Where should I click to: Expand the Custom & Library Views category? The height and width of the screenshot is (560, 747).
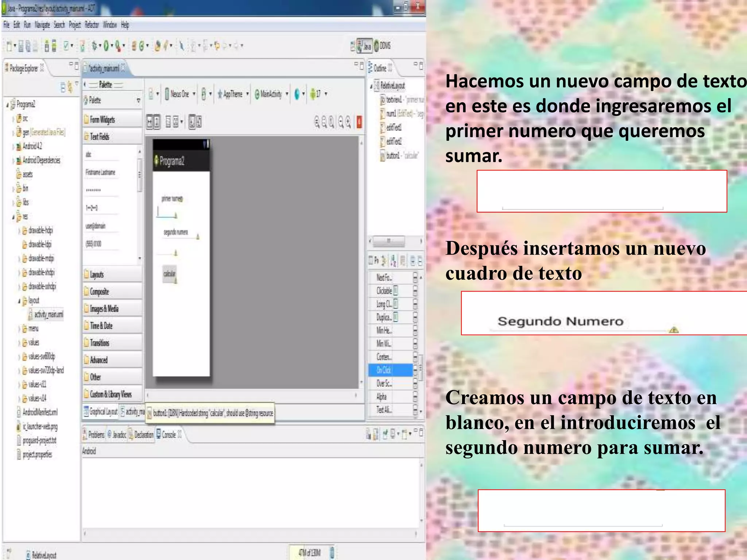click(112, 394)
